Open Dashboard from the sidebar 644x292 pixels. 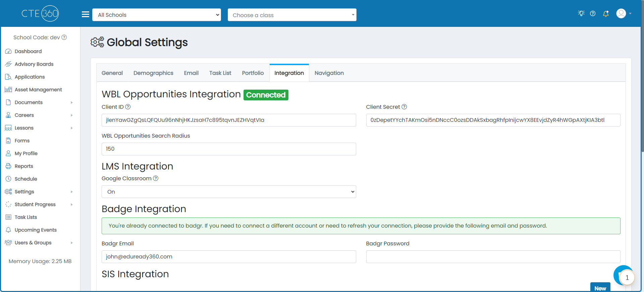28,51
